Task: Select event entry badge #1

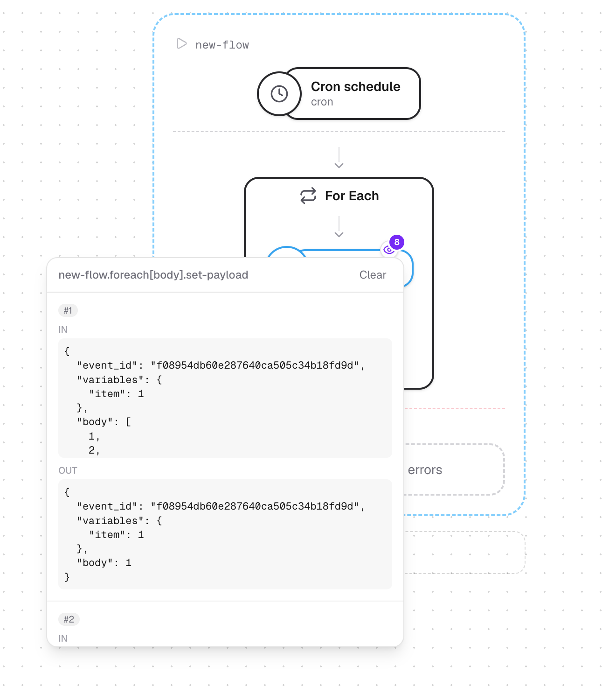Action: point(68,310)
